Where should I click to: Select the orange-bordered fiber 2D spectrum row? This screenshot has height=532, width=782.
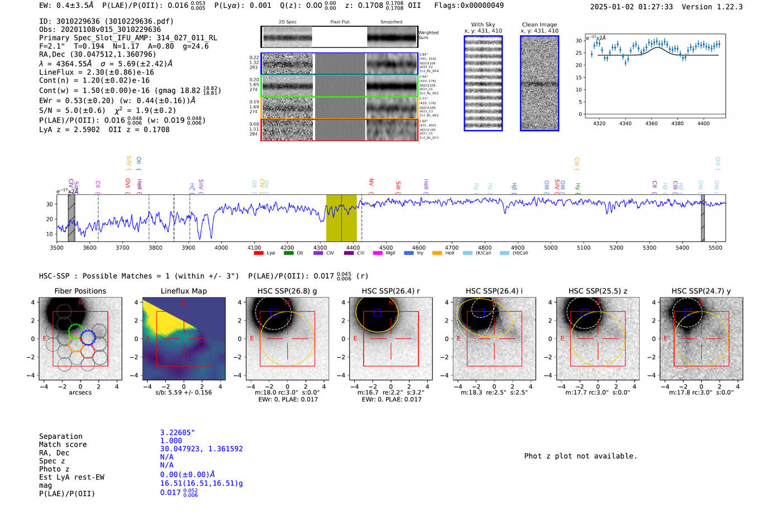[339, 108]
